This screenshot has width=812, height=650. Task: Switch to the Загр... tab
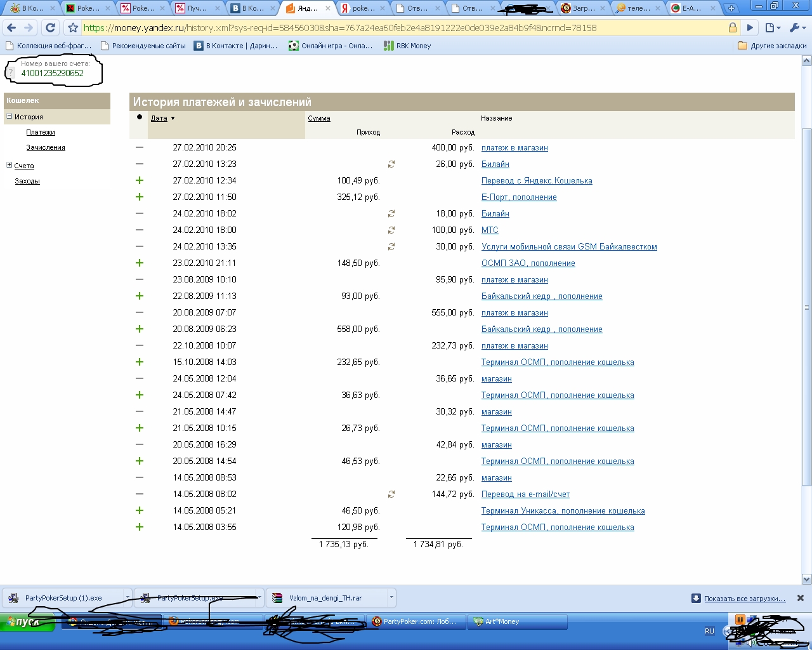(x=583, y=8)
